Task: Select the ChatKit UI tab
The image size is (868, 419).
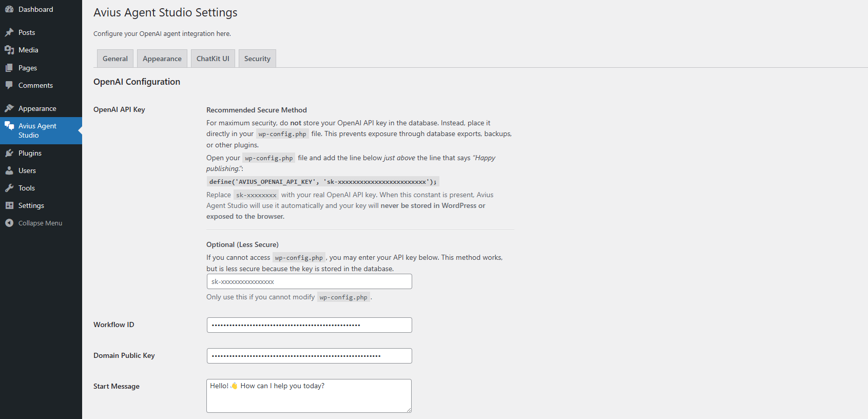Action: 213,59
